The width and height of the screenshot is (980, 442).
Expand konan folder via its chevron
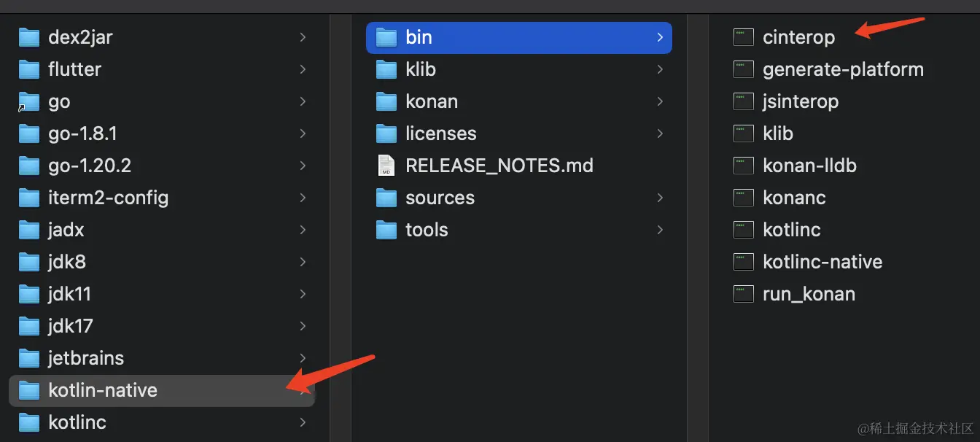tap(660, 101)
